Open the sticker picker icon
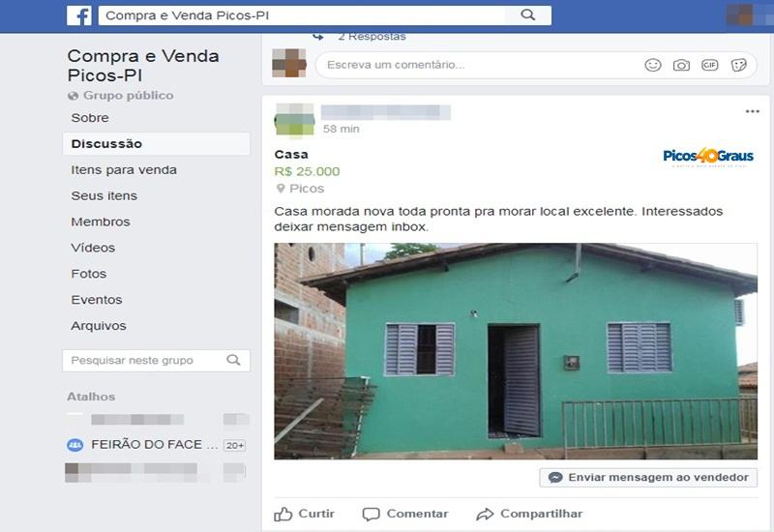 click(x=738, y=65)
